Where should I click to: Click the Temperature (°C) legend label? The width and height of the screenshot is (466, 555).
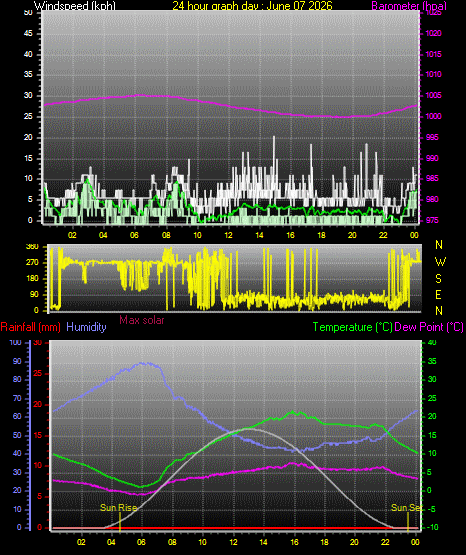(352, 327)
